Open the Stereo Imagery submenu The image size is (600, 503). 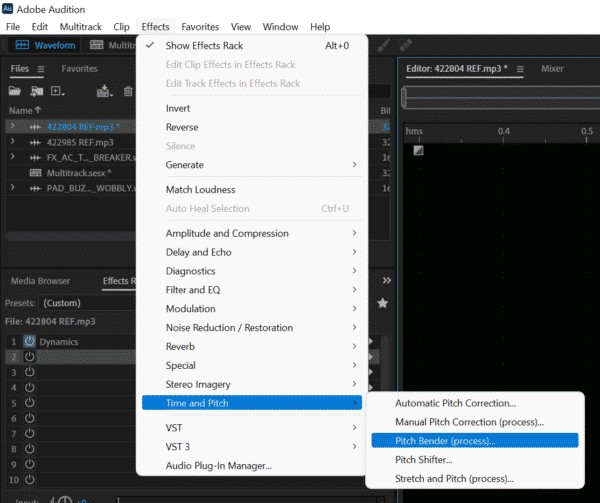pos(252,384)
